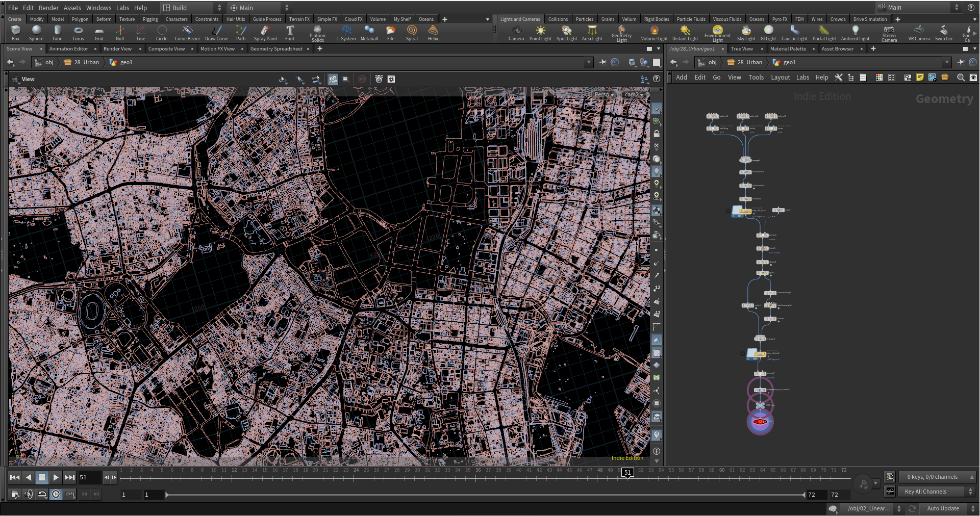Viewport: 980px width, 516px height.
Task: Open the Windows menu
Action: (98, 8)
